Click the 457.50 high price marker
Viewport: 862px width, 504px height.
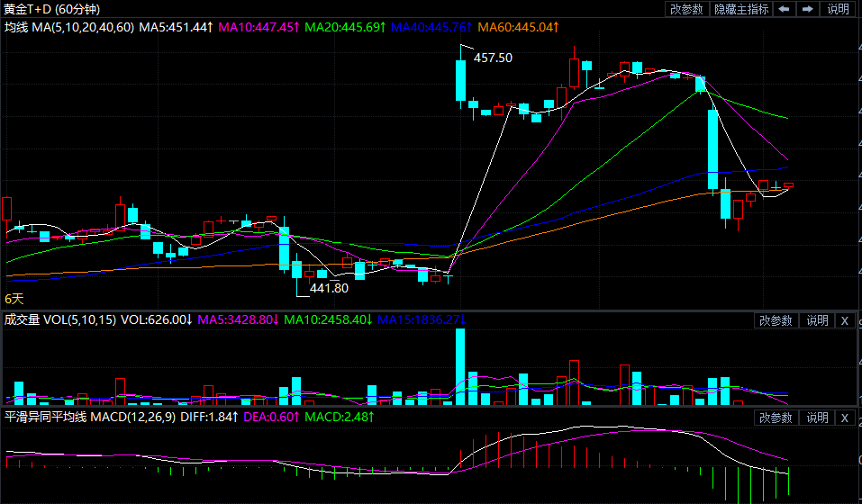pos(493,58)
